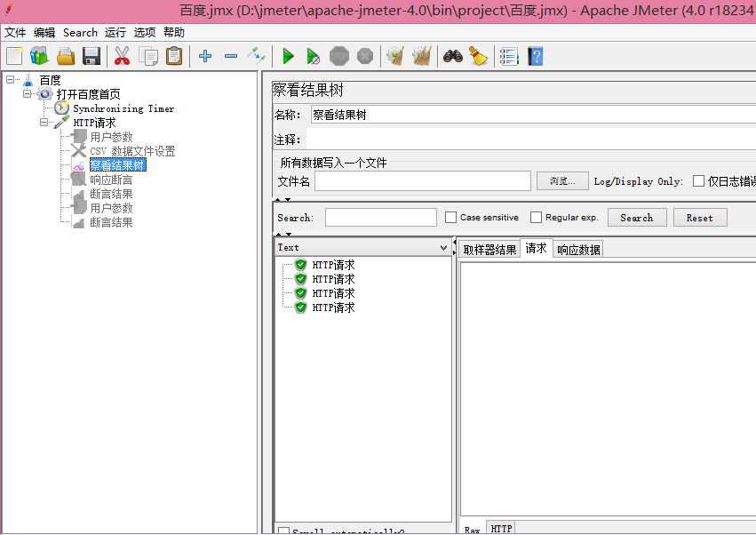This screenshot has width=756, height=535.
Task: Click the 名称 name input field
Action: point(533,115)
